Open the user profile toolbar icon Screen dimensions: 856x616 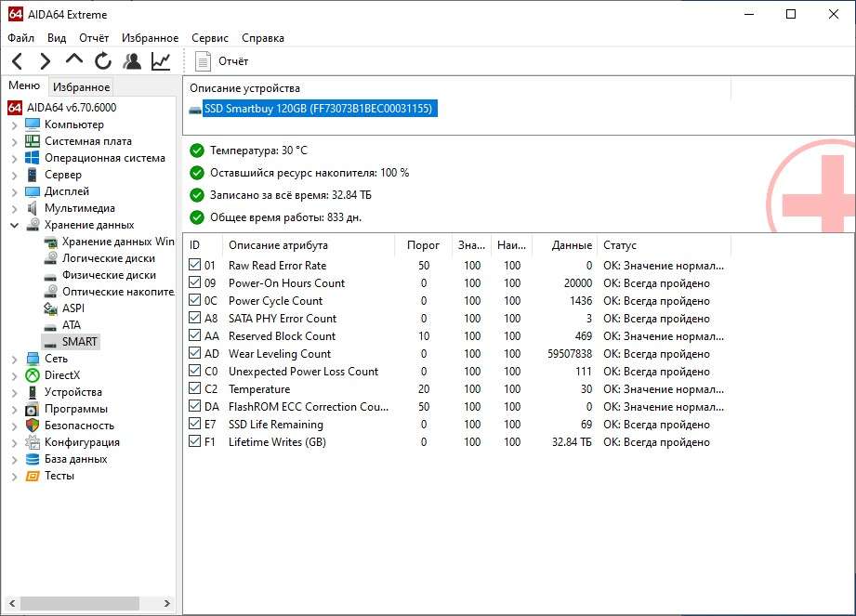(132, 61)
